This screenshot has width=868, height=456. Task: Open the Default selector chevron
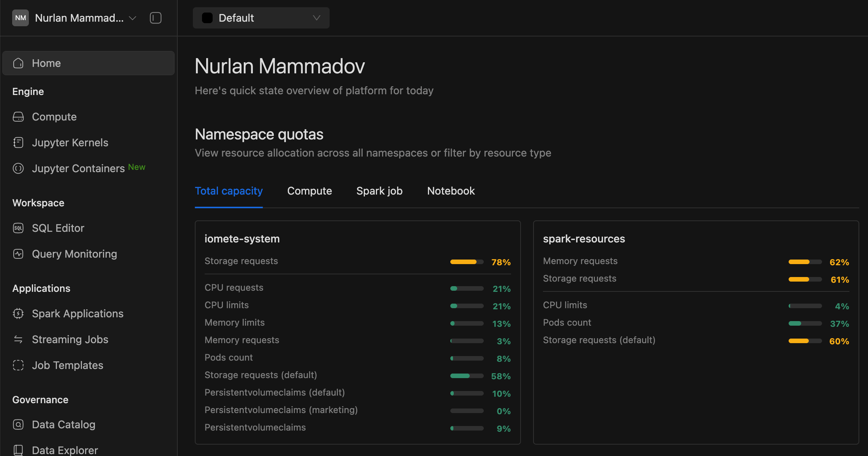point(316,17)
